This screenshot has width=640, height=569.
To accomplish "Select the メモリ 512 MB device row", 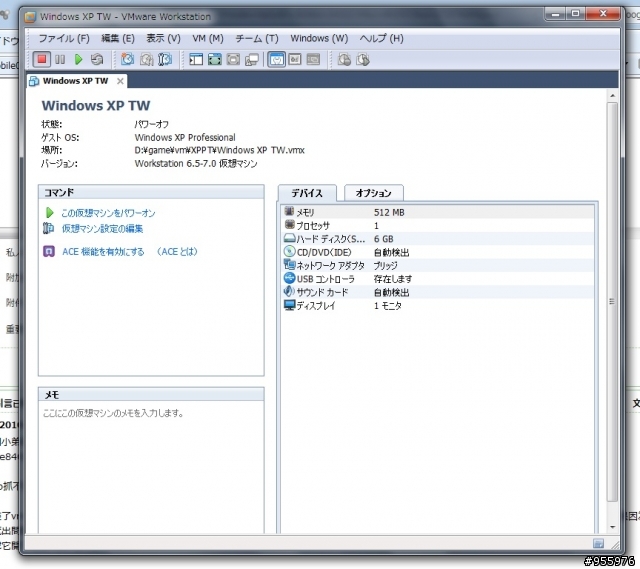I will coord(438,212).
